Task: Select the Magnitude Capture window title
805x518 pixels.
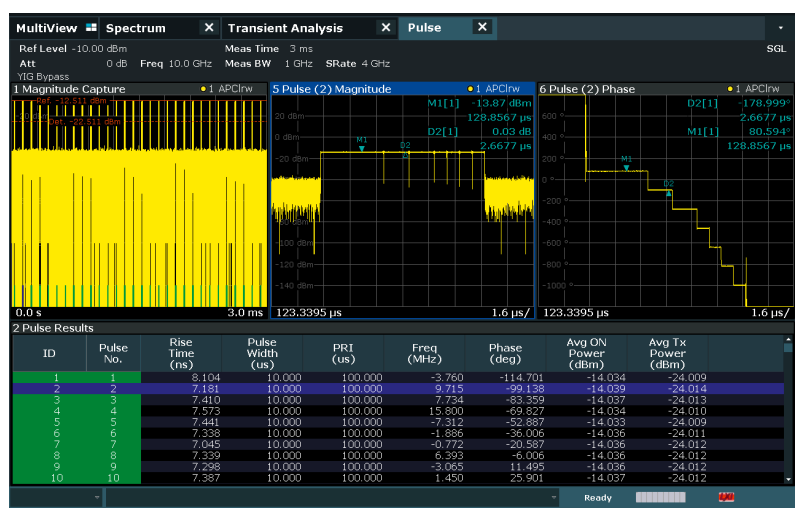Action: tap(69, 89)
